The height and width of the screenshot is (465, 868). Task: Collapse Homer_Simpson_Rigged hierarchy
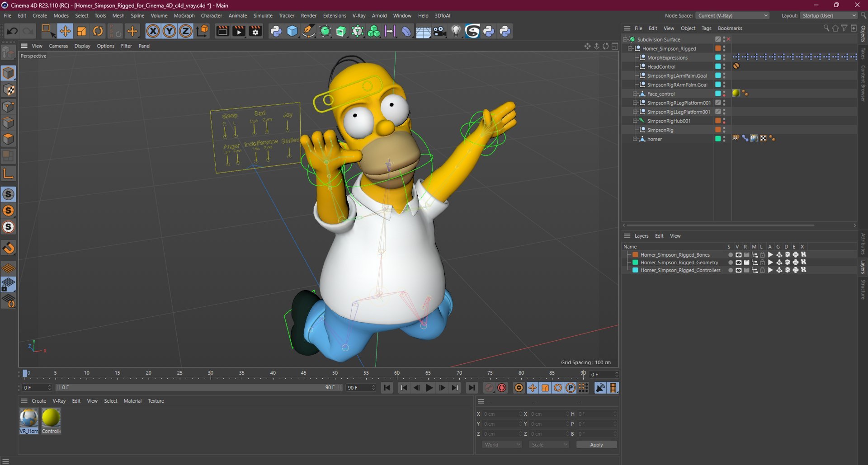click(x=630, y=48)
